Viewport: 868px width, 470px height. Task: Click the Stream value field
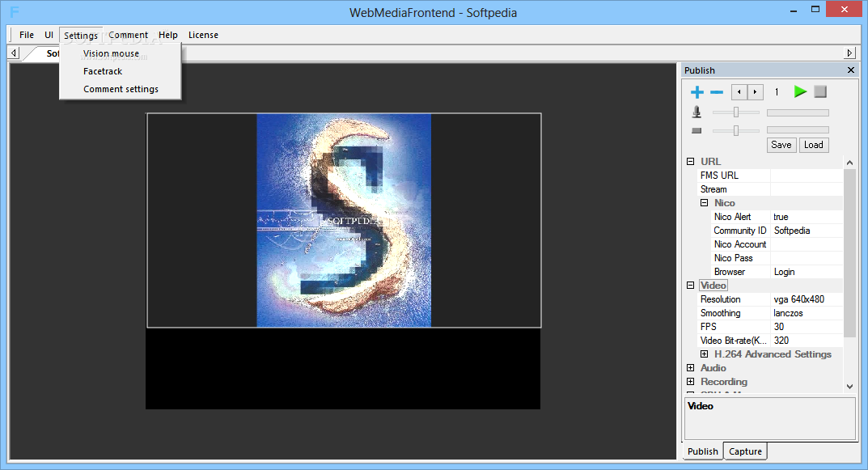[x=806, y=189]
